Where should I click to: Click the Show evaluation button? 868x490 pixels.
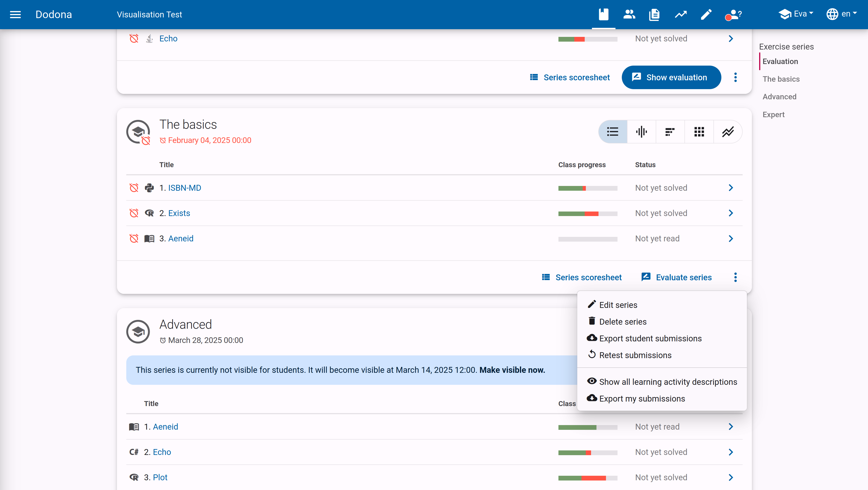(x=671, y=77)
